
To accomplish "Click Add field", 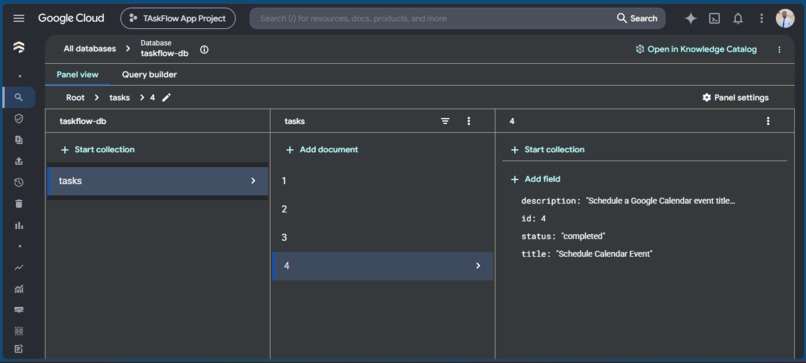I will click(x=535, y=179).
